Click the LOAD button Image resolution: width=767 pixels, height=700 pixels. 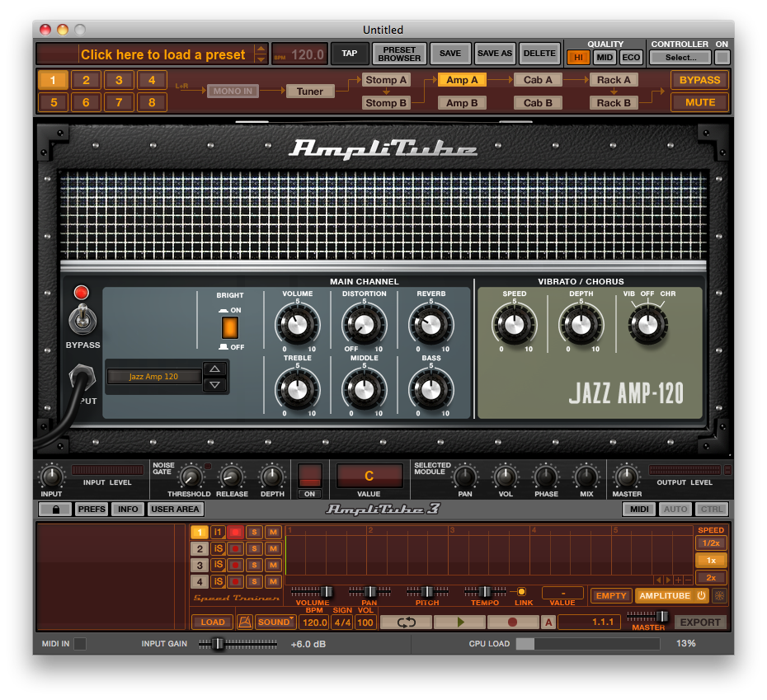point(213,622)
